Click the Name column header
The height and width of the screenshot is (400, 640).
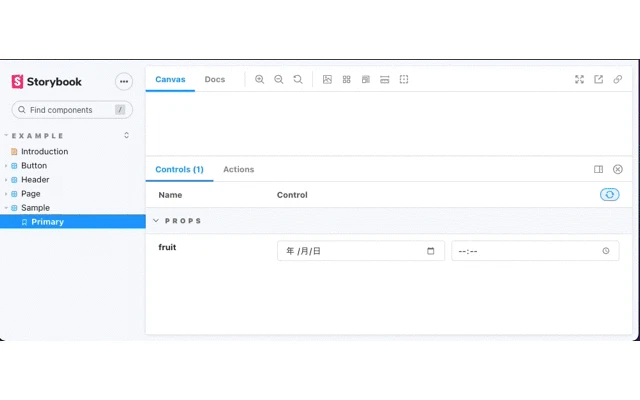click(170, 195)
